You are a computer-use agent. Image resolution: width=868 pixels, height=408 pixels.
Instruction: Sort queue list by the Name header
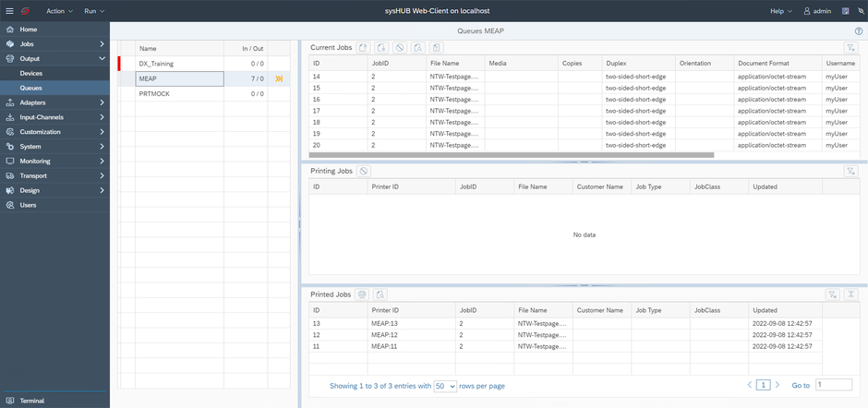pyautogui.click(x=179, y=48)
